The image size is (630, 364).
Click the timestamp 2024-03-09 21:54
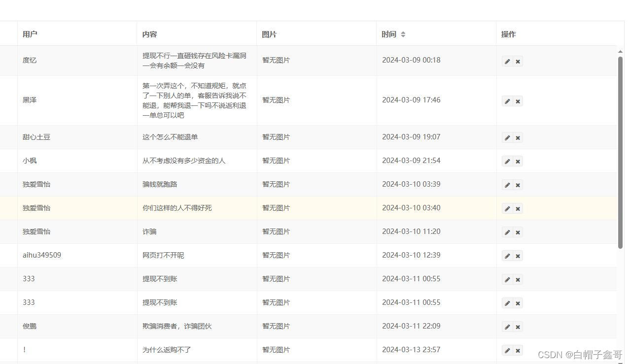[x=411, y=161]
